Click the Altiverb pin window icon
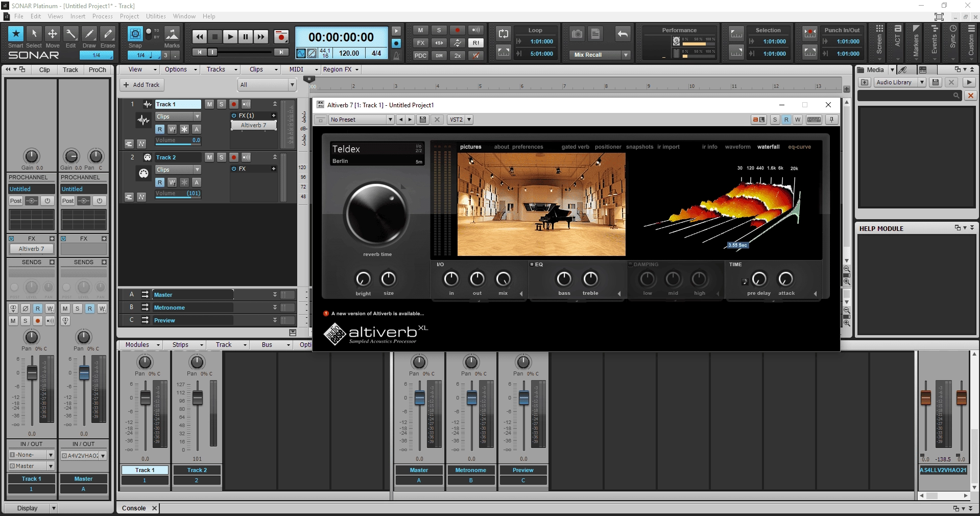Image resolution: width=980 pixels, height=516 pixels. pyautogui.click(x=832, y=120)
